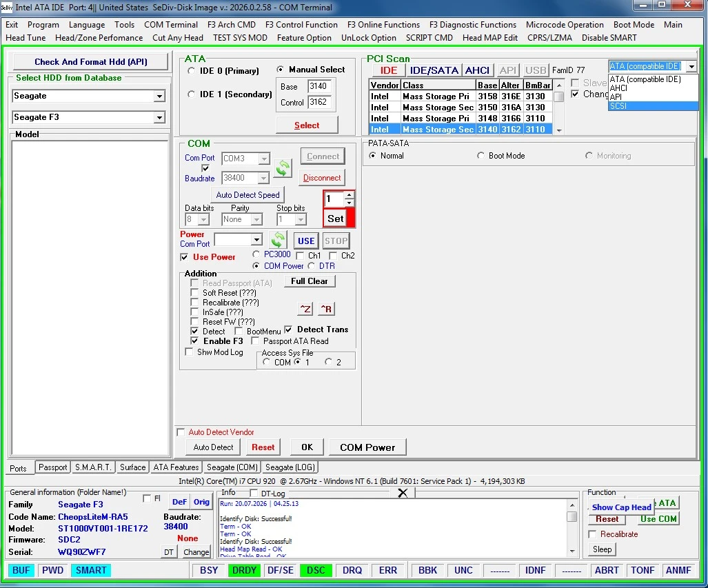Increase the spinner value above Set
Screen dimensions: 708x588
click(x=349, y=195)
